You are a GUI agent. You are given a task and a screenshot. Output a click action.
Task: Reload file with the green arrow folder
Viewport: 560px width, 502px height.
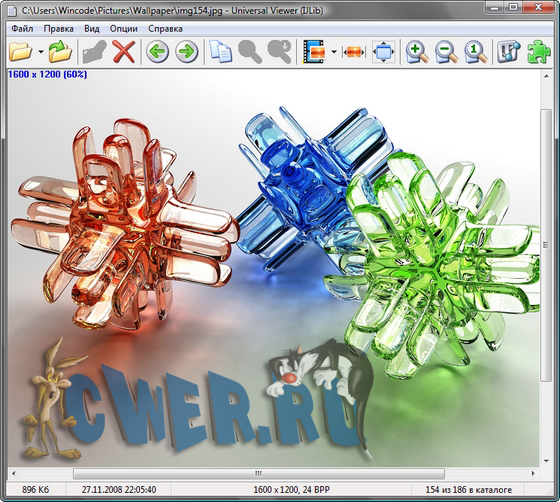[x=60, y=52]
